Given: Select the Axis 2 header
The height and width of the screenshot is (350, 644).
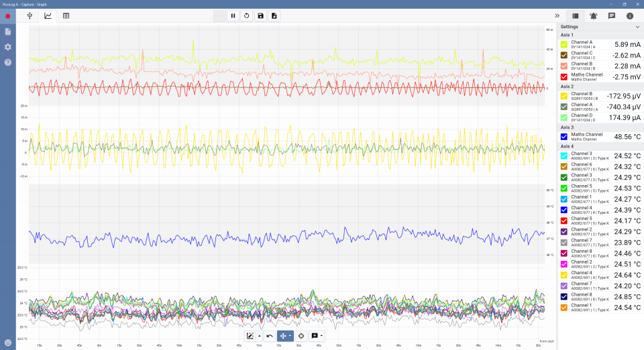Looking at the screenshot, I should [x=567, y=86].
